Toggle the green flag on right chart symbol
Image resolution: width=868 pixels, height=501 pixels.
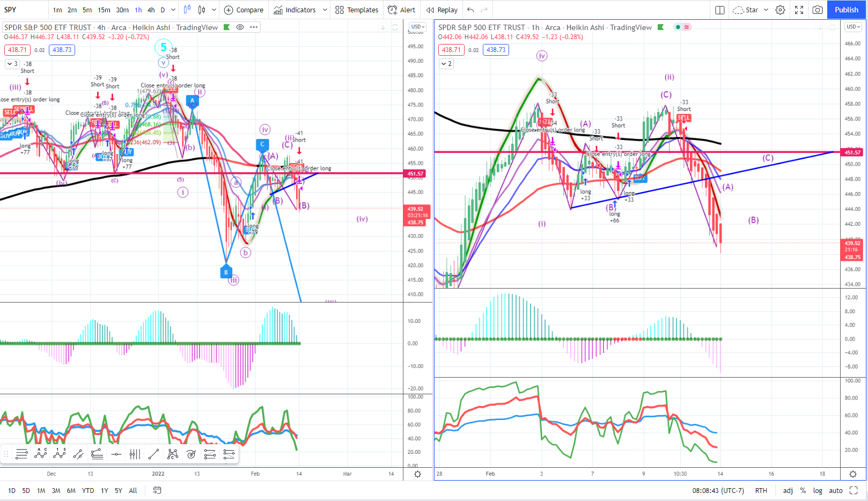pos(661,27)
